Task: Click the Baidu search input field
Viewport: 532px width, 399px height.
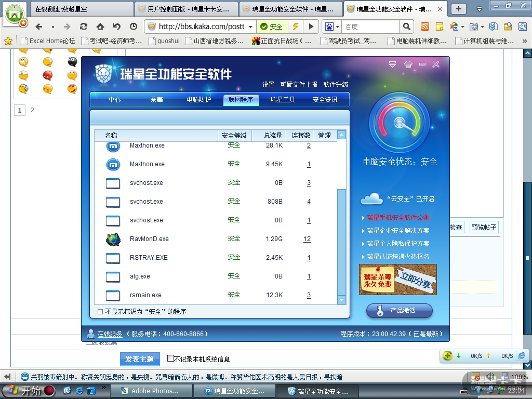Action: (x=371, y=26)
